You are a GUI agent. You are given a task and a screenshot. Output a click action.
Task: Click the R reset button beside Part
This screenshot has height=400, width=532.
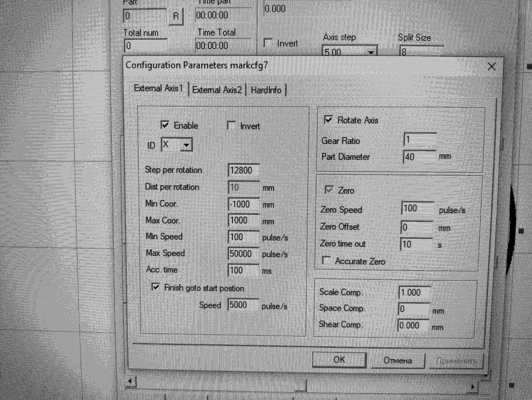pyautogui.click(x=176, y=16)
